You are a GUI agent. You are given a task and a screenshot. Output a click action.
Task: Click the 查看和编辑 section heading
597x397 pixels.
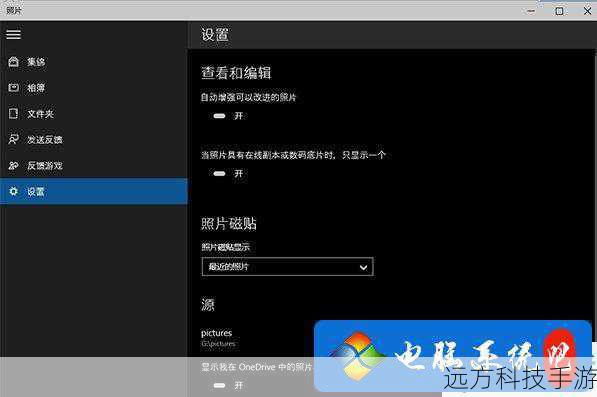pyautogui.click(x=236, y=73)
